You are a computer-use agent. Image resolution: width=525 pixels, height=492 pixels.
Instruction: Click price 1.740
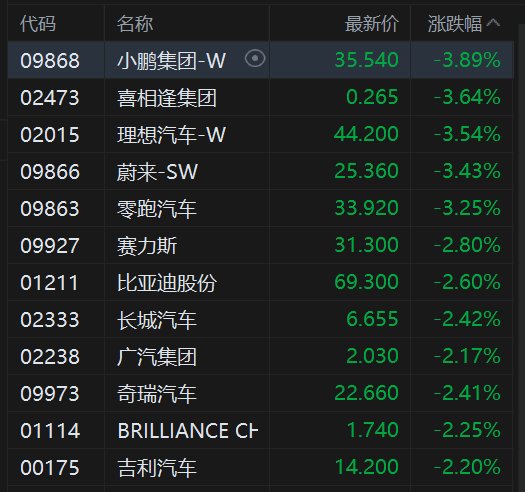pyautogui.click(x=373, y=430)
